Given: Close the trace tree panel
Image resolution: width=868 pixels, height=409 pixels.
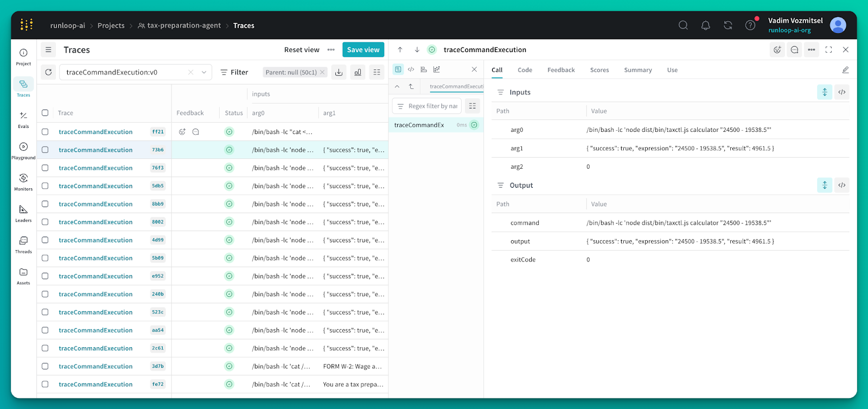Looking at the screenshot, I should coord(474,69).
